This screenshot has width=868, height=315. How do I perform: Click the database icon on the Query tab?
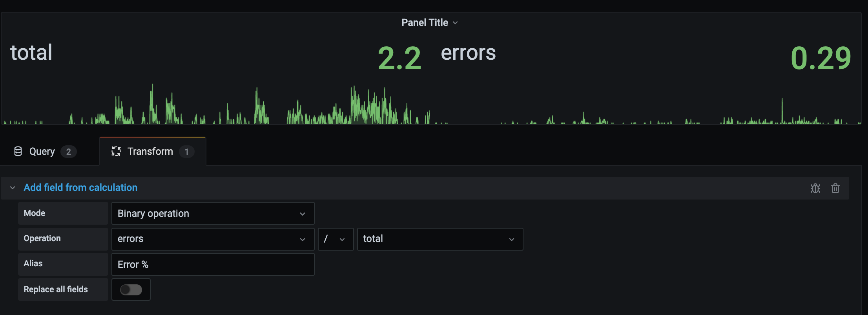18,151
